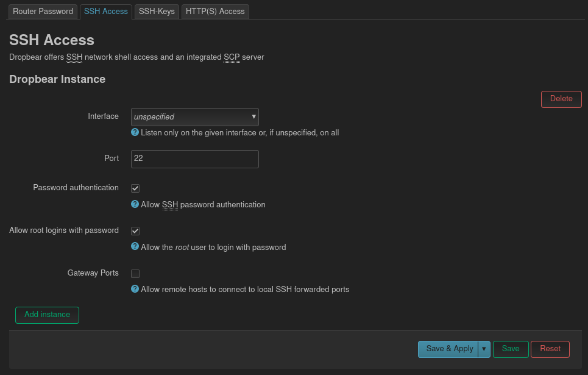Viewport: 588px width, 375px height.
Task: Click the Save & Apply button
Action: point(449,349)
